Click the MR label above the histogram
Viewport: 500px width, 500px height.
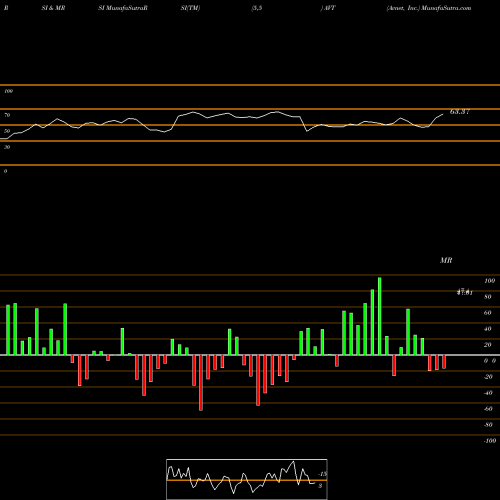tap(446, 260)
